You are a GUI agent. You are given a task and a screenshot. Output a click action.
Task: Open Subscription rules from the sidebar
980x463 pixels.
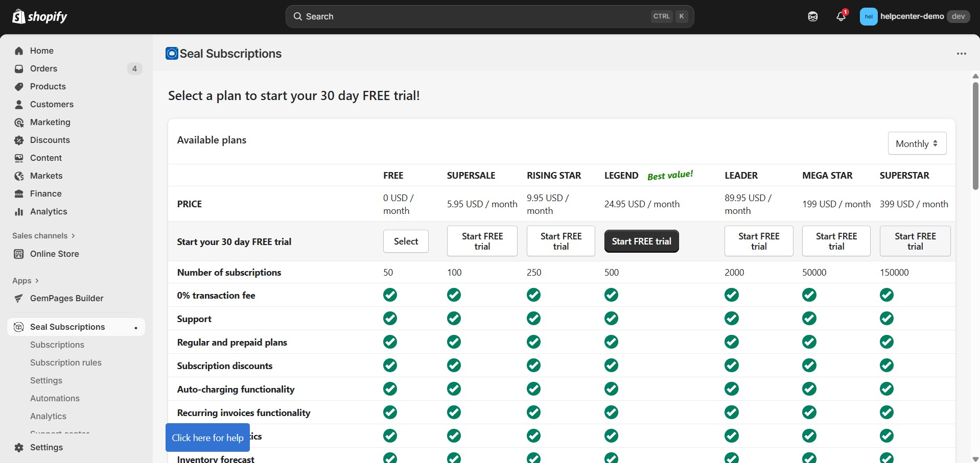[65, 362]
